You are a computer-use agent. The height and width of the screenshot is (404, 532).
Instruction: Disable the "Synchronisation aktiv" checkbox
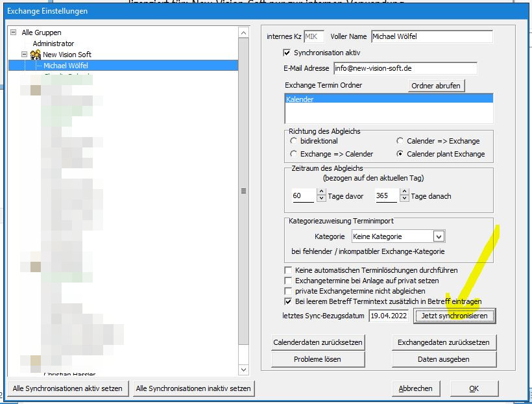pos(287,53)
